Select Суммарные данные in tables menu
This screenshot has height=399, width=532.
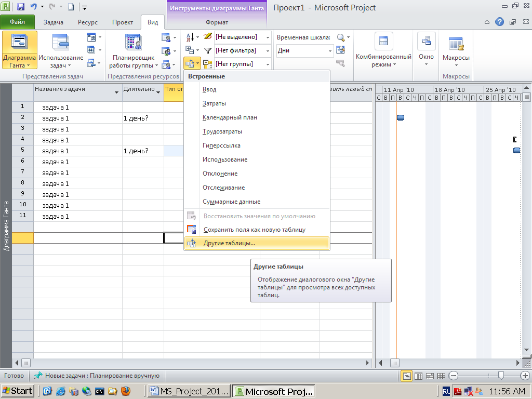pyautogui.click(x=257, y=202)
